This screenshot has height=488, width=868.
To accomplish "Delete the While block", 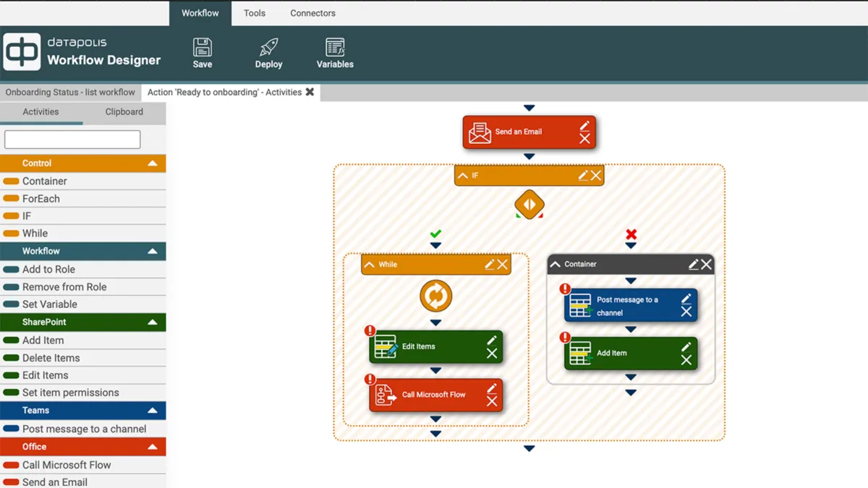I will [x=502, y=264].
